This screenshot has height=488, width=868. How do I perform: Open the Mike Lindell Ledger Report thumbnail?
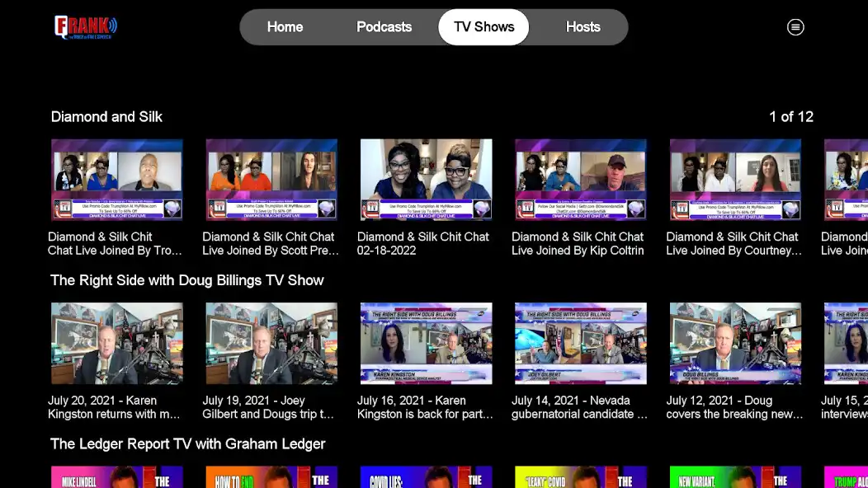coord(116,477)
